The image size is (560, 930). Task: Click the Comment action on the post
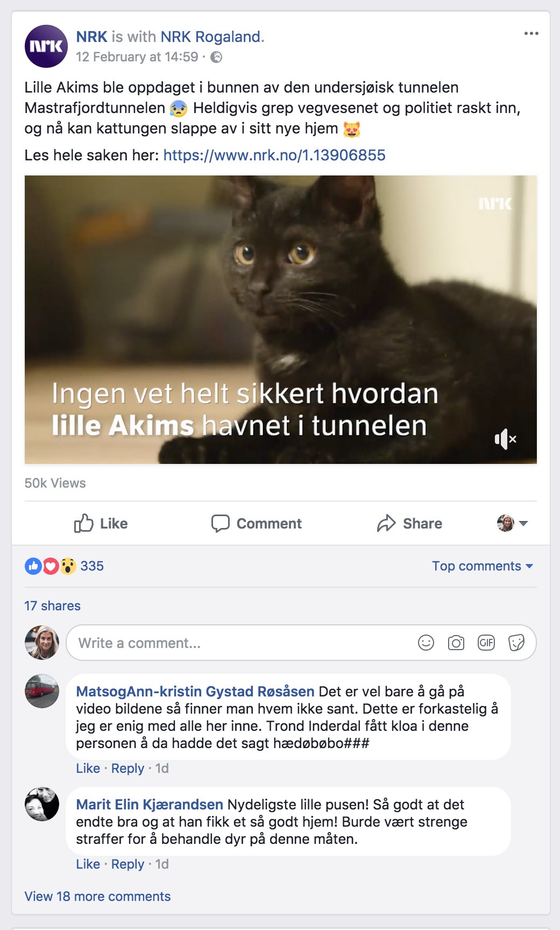(x=257, y=523)
